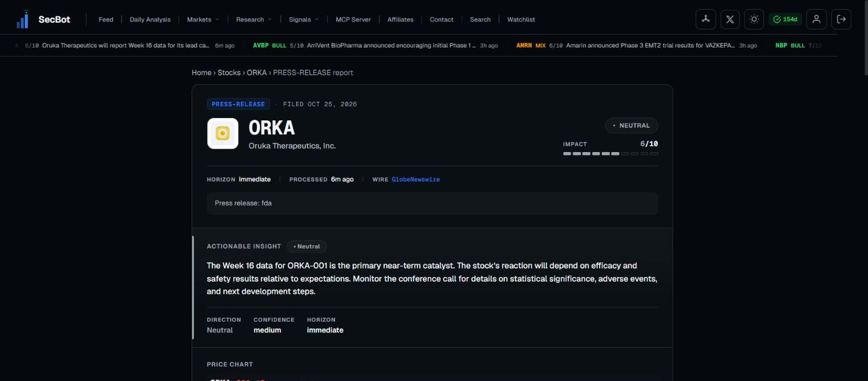Click the ORKA company logo thumbnail

pyautogui.click(x=223, y=133)
